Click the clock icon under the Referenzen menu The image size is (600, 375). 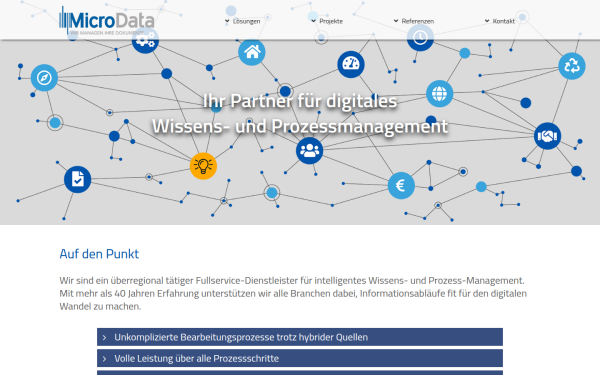click(420, 38)
